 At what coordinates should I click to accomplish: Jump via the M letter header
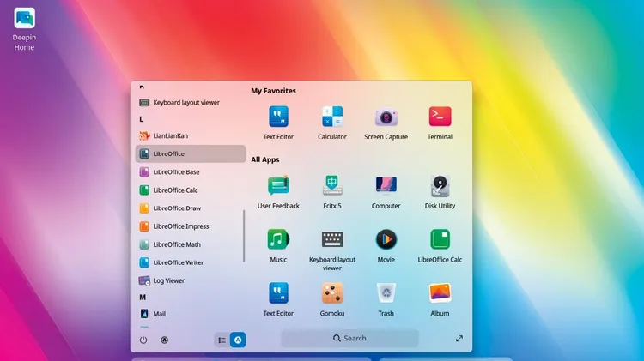point(143,297)
